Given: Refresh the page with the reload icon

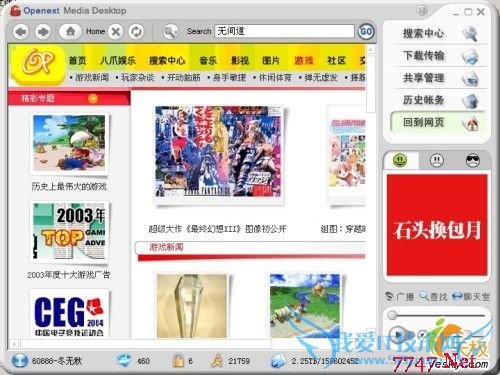Looking at the screenshot, I should 136,32.
